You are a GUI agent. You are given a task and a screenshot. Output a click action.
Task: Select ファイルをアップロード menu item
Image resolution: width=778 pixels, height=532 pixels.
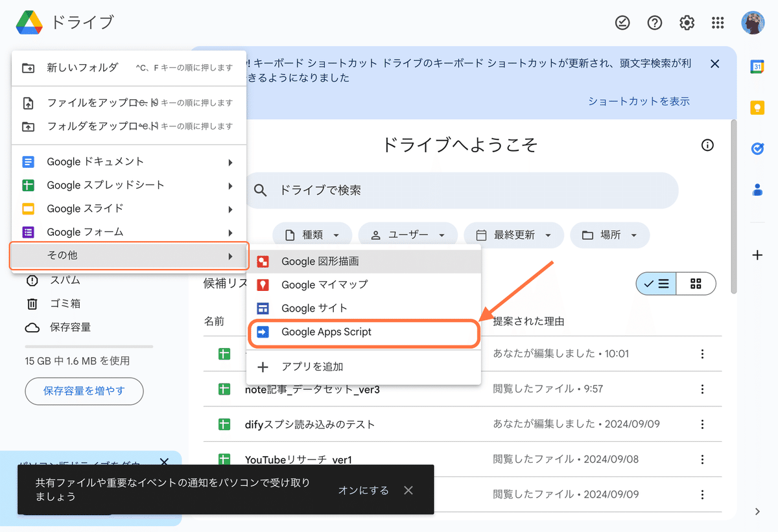(129, 102)
